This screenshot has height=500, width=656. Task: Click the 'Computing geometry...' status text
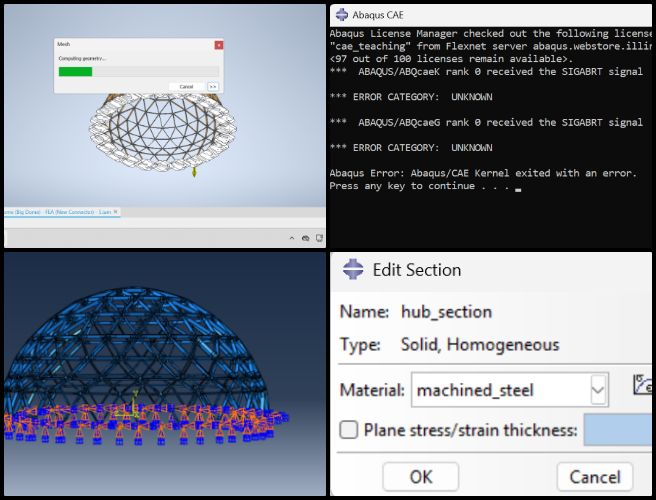(x=82, y=59)
